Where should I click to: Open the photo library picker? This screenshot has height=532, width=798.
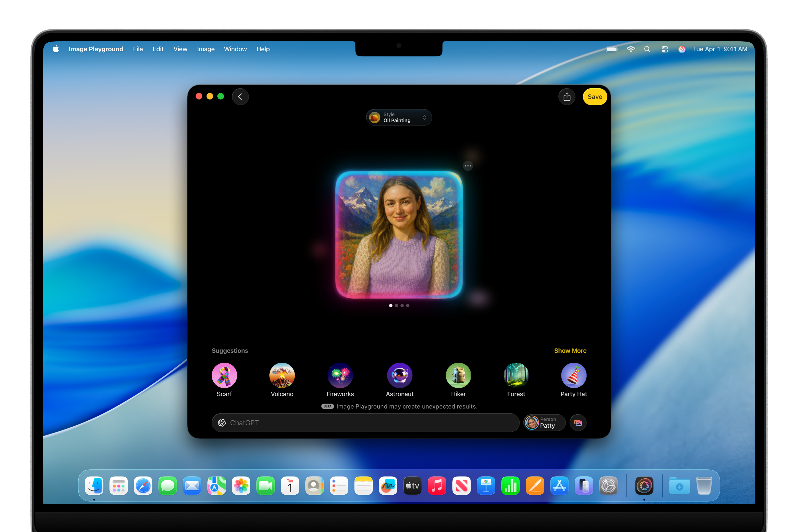click(x=578, y=422)
